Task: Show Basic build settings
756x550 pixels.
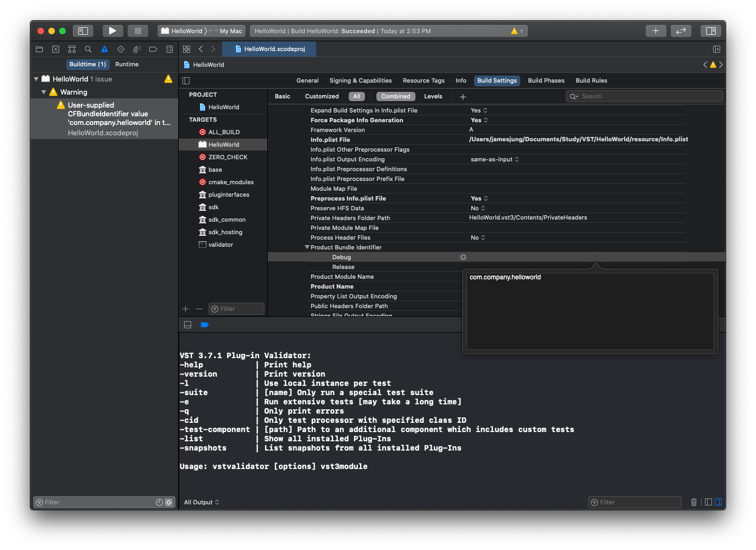Action: tap(282, 96)
